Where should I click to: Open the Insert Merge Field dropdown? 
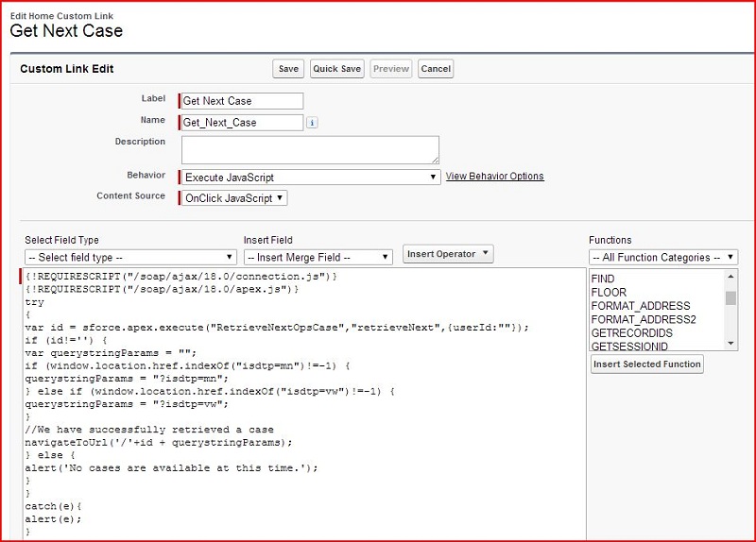point(318,257)
